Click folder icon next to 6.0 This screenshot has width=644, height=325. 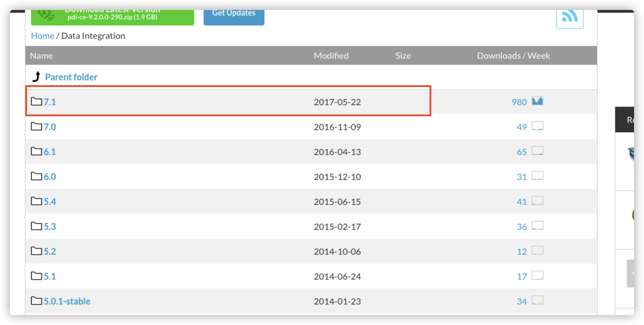(36, 176)
